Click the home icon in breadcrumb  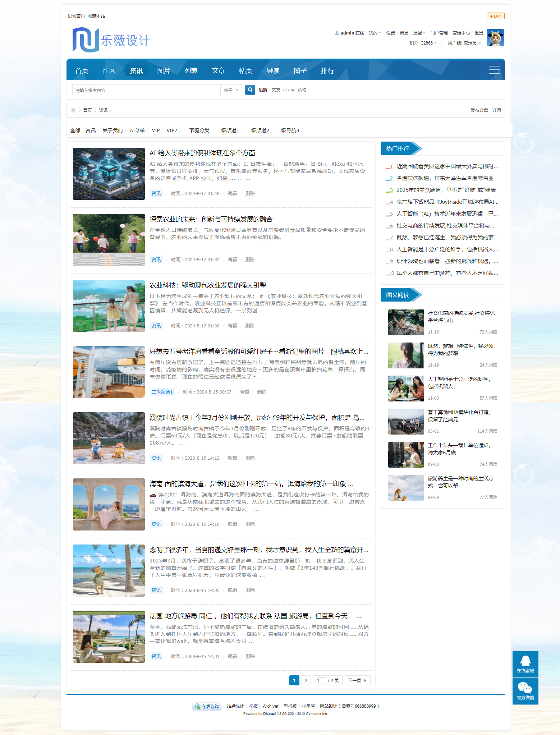(73, 110)
